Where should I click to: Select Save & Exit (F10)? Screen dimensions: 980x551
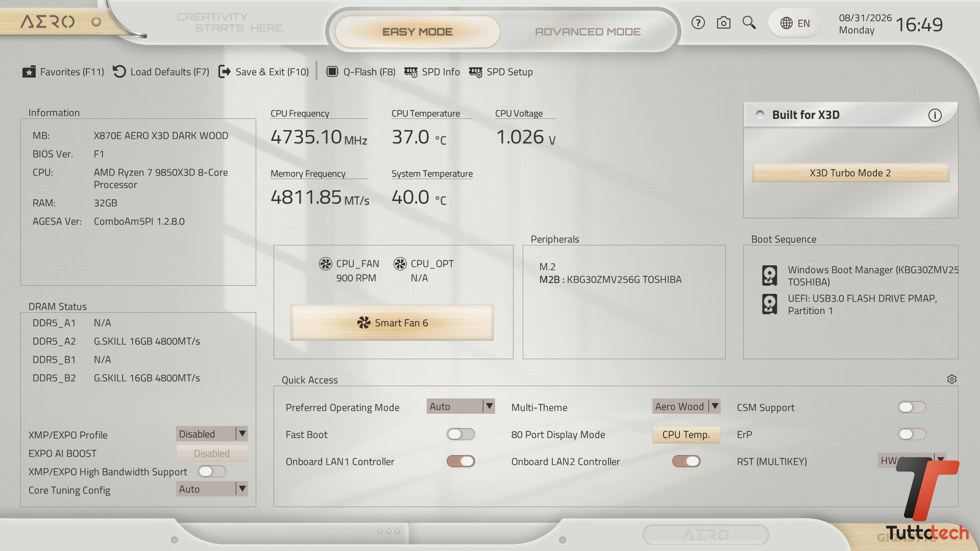[263, 72]
